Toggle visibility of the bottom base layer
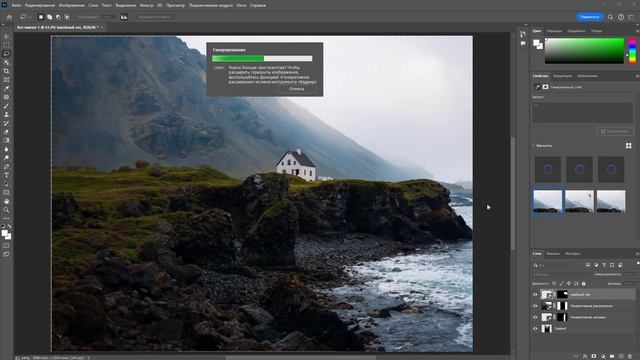 tap(535, 329)
